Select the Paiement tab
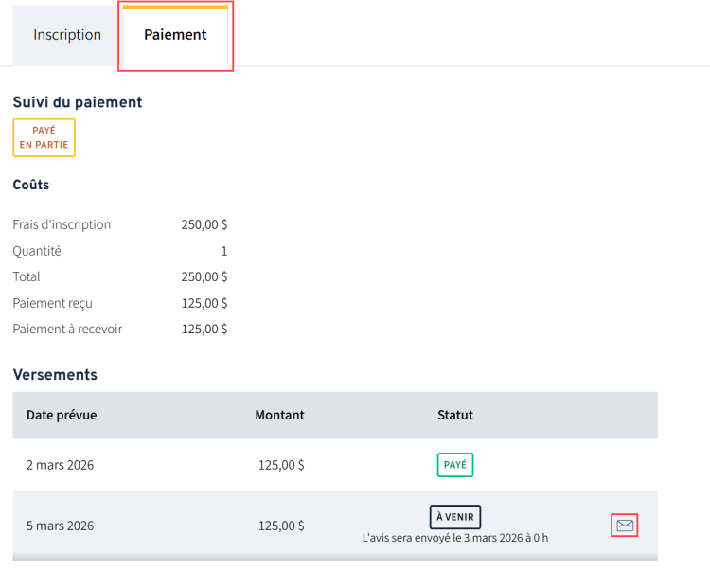Image resolution: width=710 pixels, height=588 pixels. (x=175, y=35)
